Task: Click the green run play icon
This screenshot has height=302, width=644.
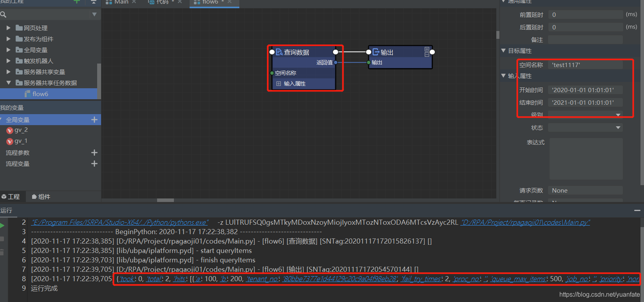Action: (2, 225)
